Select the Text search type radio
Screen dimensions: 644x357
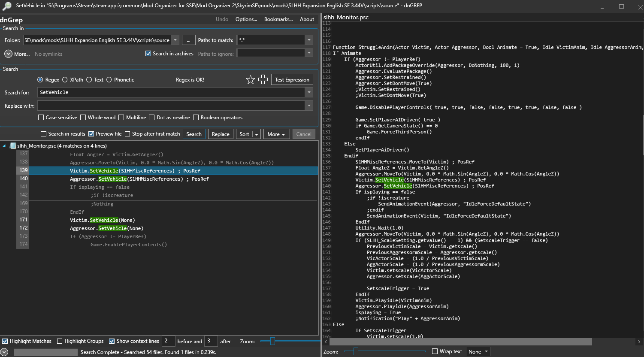(89, 80)
